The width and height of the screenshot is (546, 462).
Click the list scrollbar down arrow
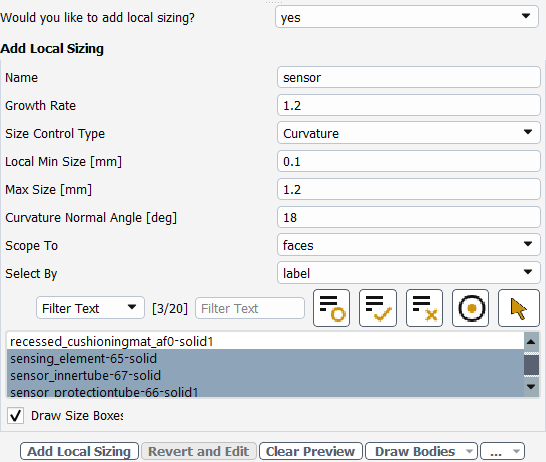click(x=531, y=386)
